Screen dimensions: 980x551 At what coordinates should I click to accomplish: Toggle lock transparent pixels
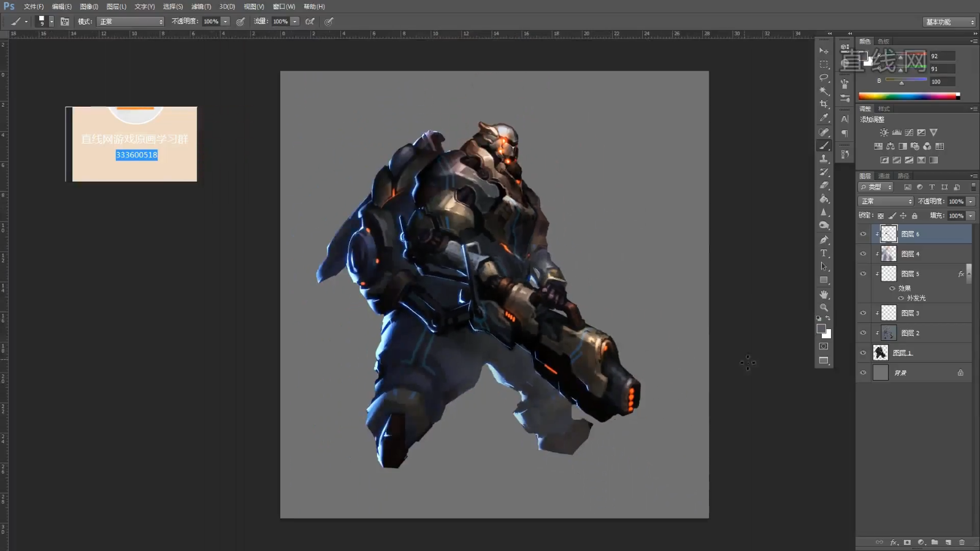[881, 216]
